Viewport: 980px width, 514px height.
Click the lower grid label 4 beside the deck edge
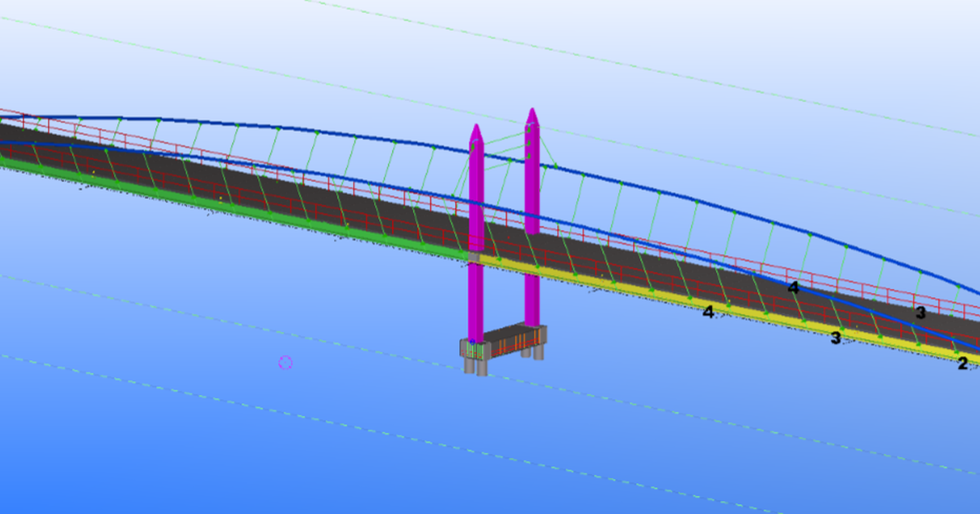tap(709, 312)
